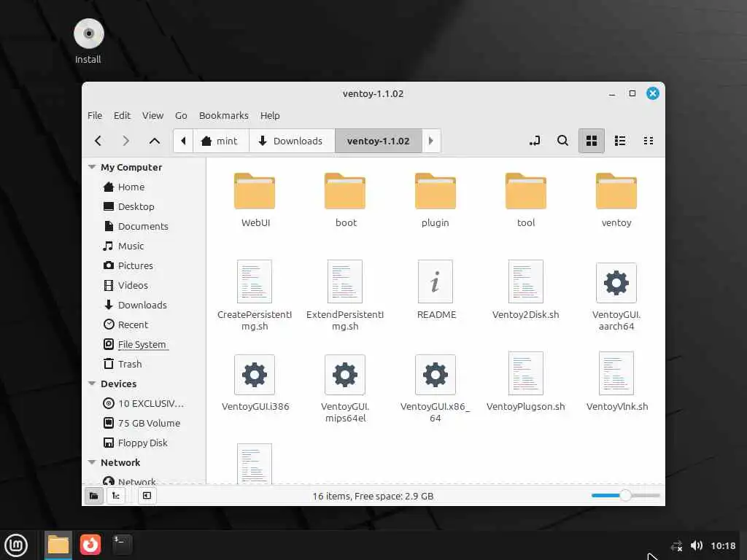Switch to icon view
Viewport: 747px width, 560px height.
[x=591, y=141]
